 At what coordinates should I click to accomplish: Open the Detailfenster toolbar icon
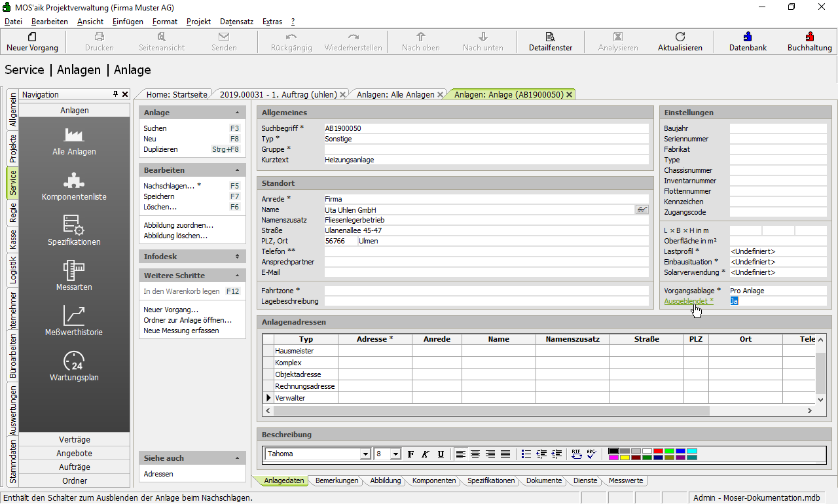point(551,37)
